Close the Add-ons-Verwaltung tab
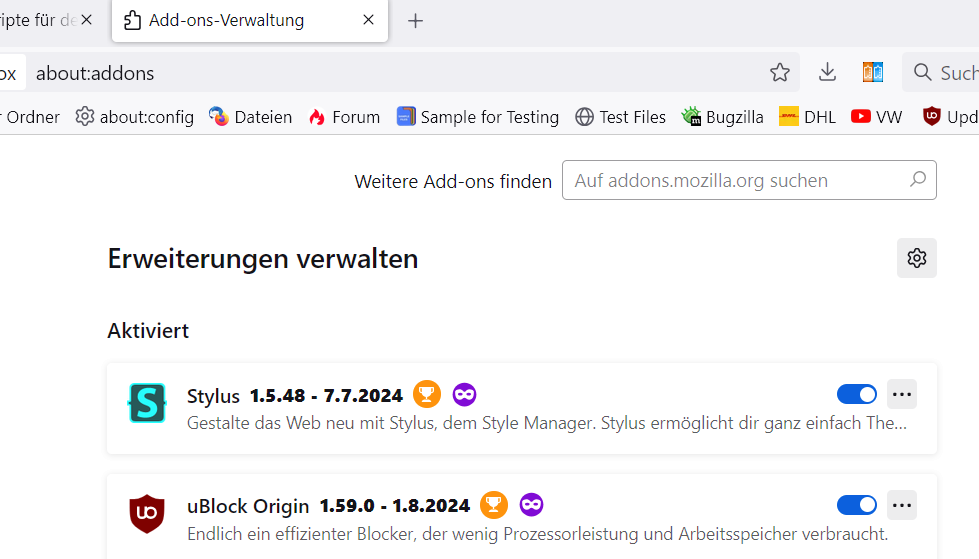This screenshot has height=559, width=979. [369, 20]
